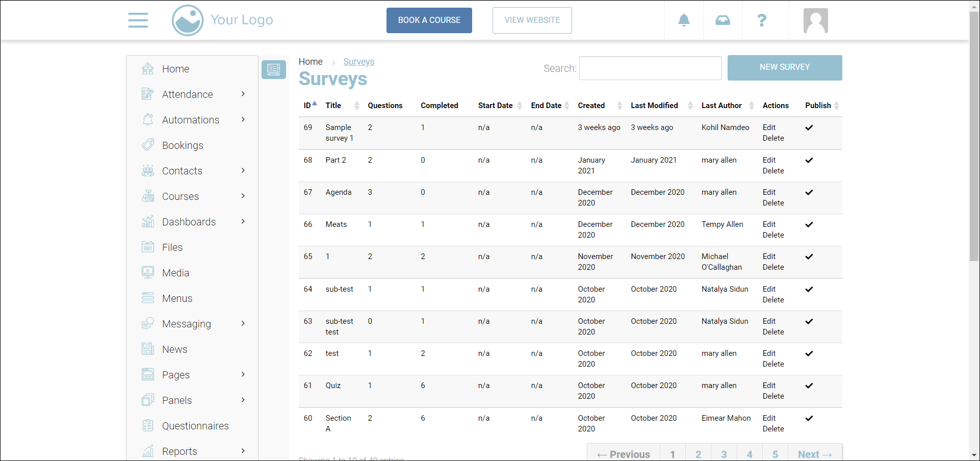
Task: Open the user profile avatar
Action: tap(815, 21)
